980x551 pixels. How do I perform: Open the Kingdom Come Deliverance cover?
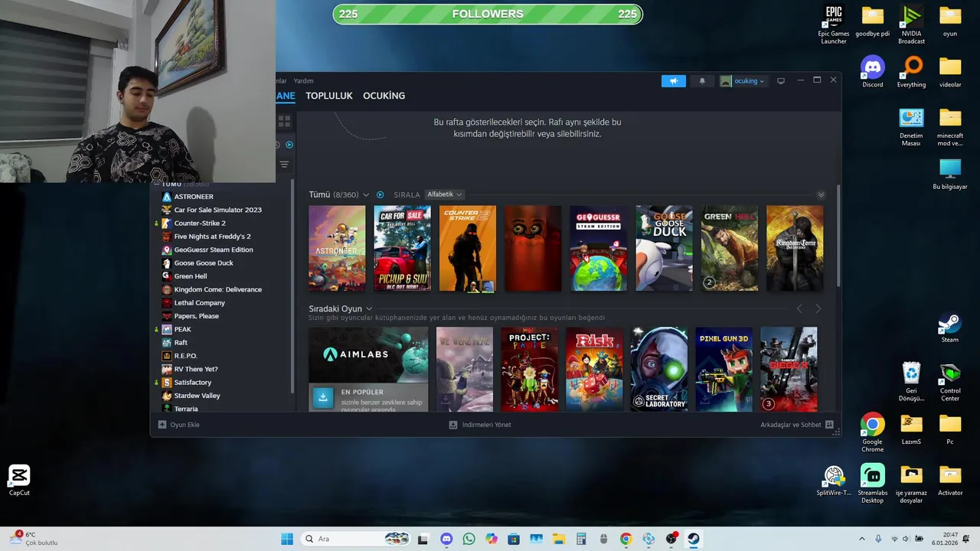(x=795, y=248)
